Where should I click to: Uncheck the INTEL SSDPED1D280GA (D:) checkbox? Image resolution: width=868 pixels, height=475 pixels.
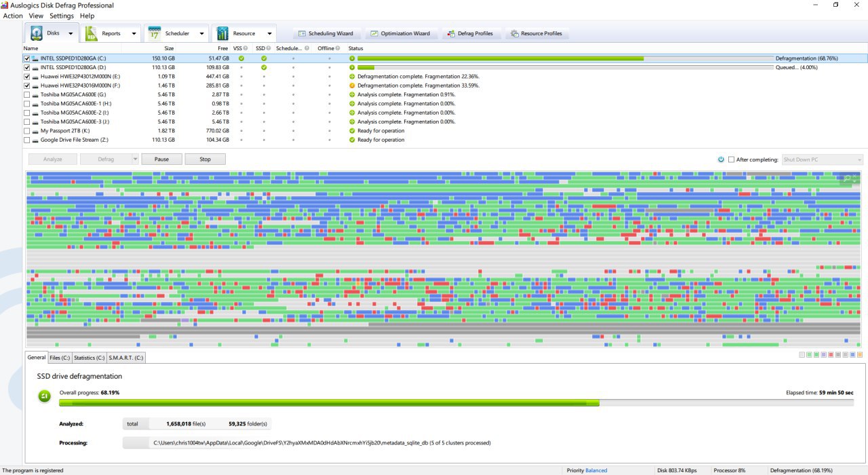(27, 67)
